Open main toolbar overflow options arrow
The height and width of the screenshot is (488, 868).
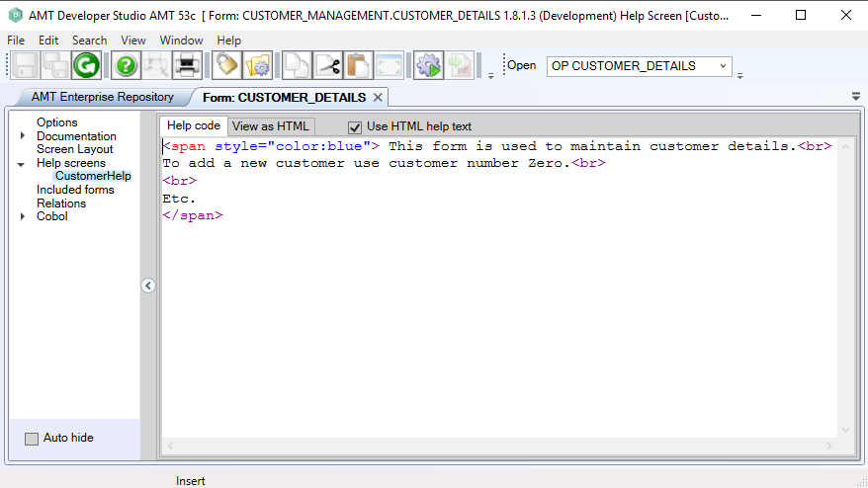[x=490, y=76]
